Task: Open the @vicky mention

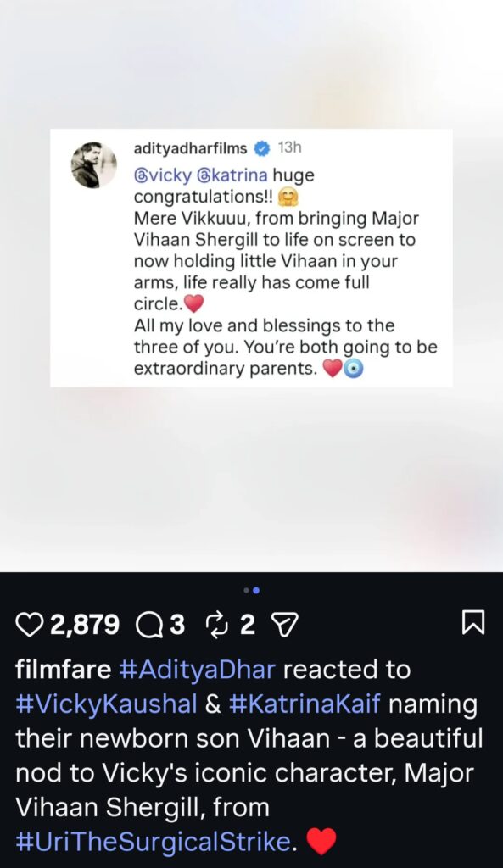Action: 163,175
